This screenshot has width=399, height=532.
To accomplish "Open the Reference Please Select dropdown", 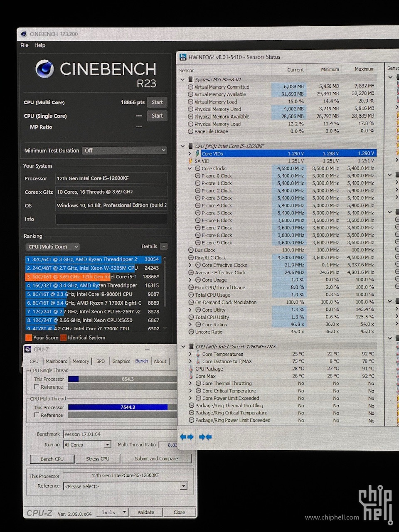I will (126, 486).
